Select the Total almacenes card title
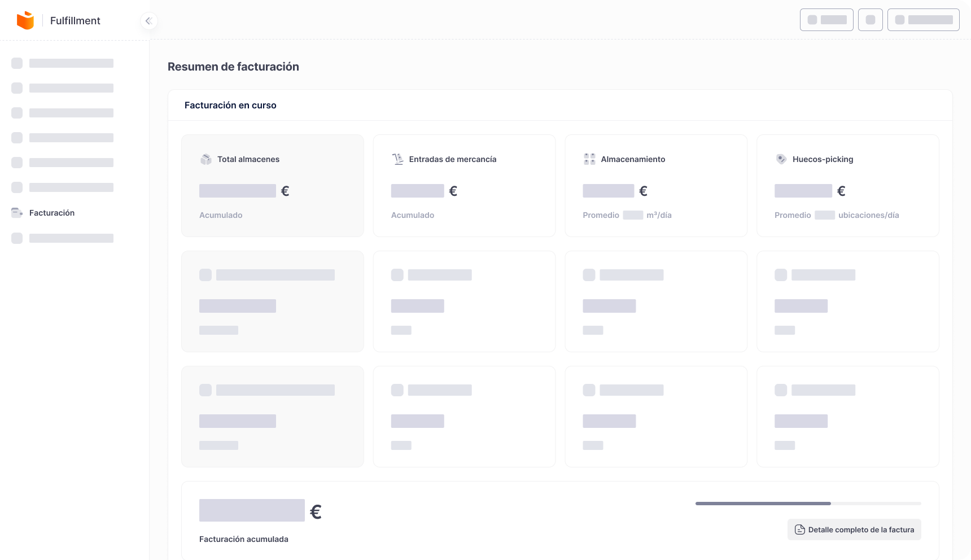 coord(248,159)
